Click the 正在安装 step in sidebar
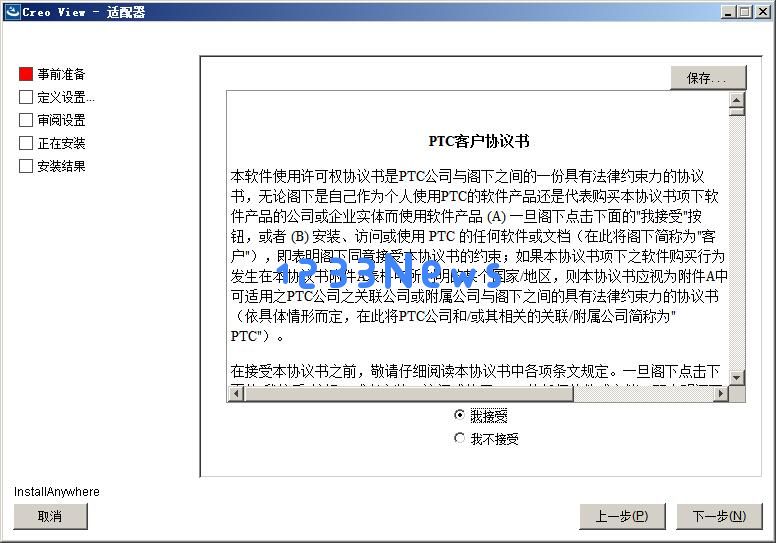This screenshot has width=776, height=543. click(52, 143)
